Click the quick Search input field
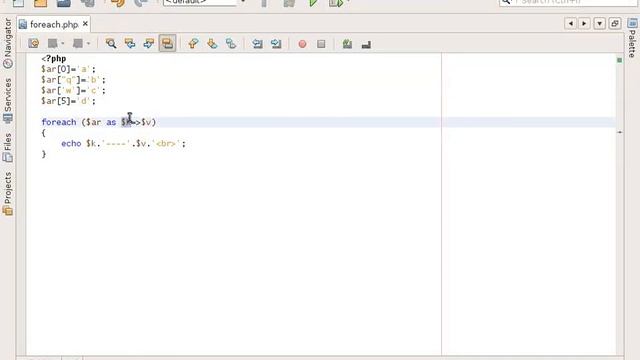Image resolution: width=640 pixels, height=360 pixels. [x=568, y=2]
